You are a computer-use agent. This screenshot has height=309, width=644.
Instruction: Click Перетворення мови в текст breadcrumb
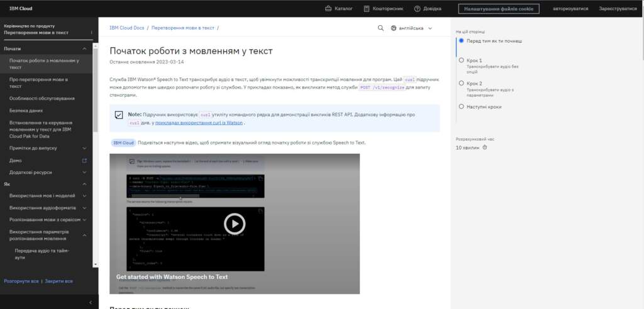coord(183,28)
